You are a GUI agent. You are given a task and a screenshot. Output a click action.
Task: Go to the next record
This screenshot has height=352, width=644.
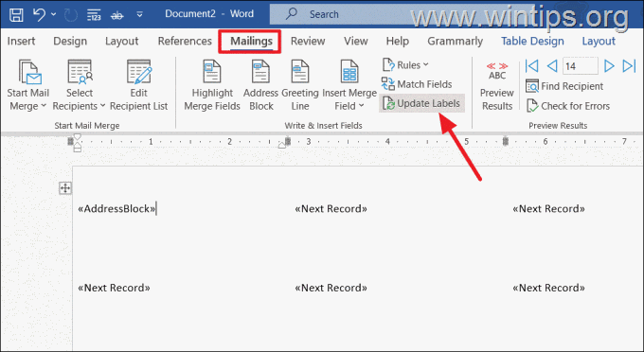609,65
